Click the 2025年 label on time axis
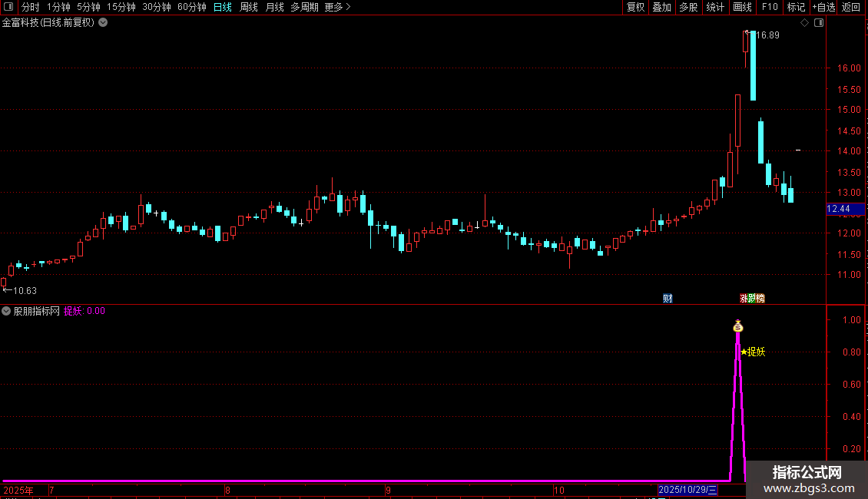 coord(18,490)
